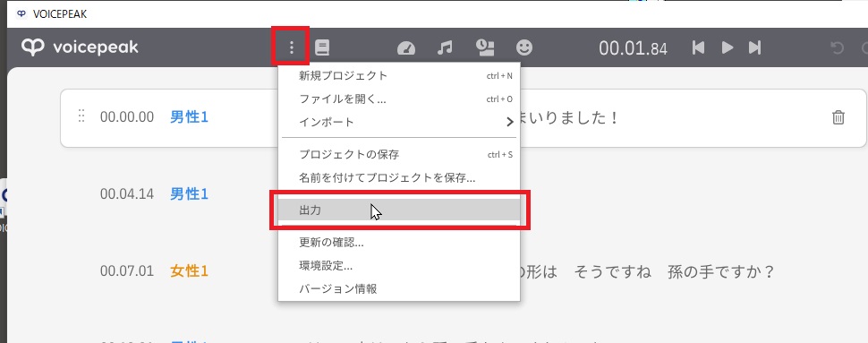Change narrator 女性1 at 00.07.01
This screenshot has height=343, width=868.
click(189, 271)
